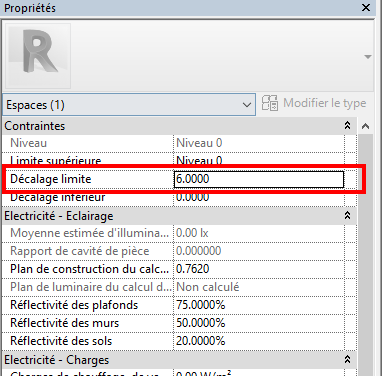
Task: Click the Réflectivité des plafonds label
Action: coord(74,305)
